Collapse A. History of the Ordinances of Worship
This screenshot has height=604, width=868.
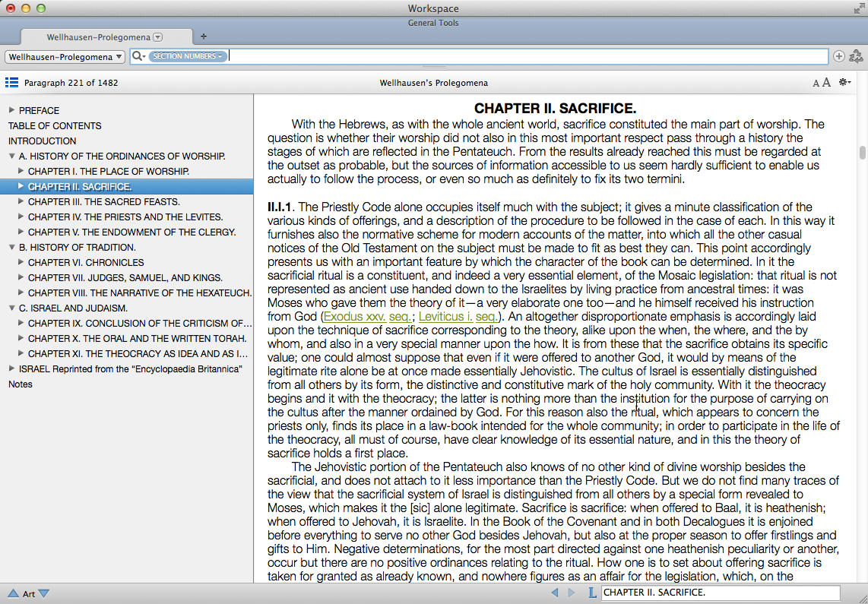pos(11,156)
